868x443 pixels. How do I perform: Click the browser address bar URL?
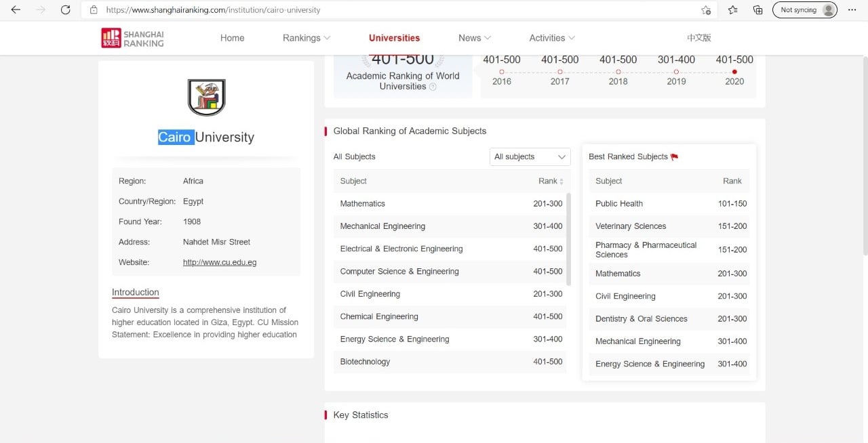(x=213, y=10)
